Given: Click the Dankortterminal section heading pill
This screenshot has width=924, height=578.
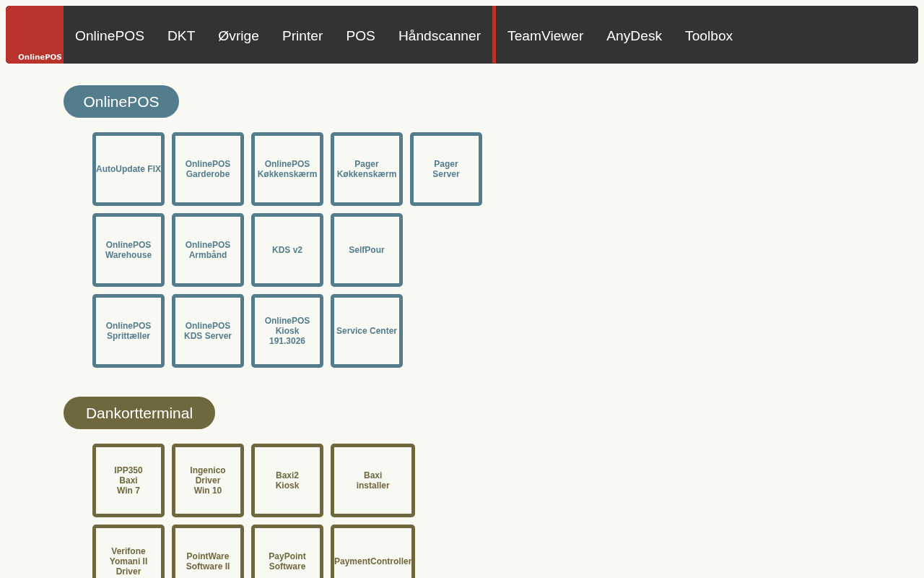Looking at the screenshot, I should 139,413.
